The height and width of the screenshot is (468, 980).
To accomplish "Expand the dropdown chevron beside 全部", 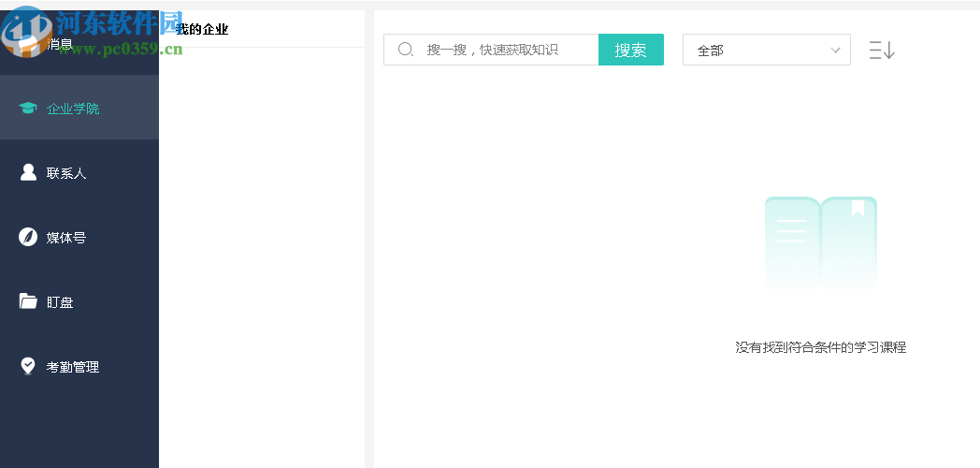I will click(x=835, y=50).
